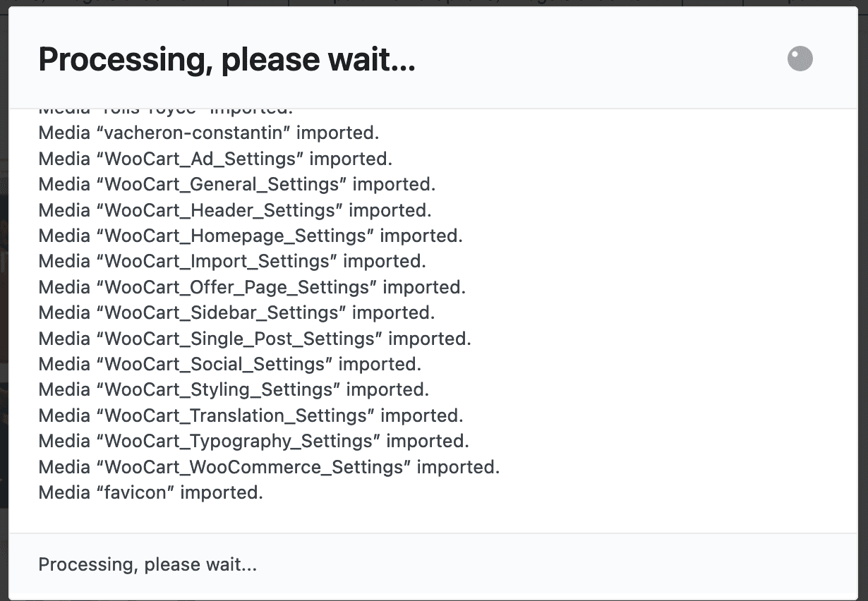Click the "WooCart_General_Settings" imported line
The width and height of the screenshot is (868, 601).
[x=236, y=185]
